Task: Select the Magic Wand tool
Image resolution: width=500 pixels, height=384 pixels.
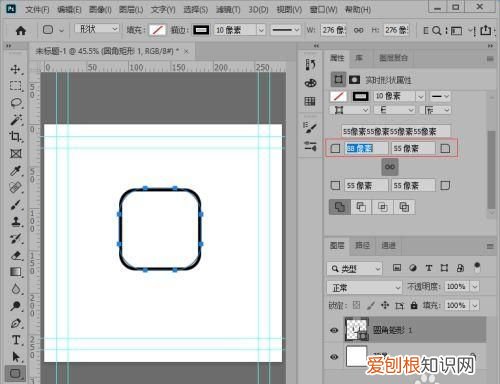Action: click(16, 119)
